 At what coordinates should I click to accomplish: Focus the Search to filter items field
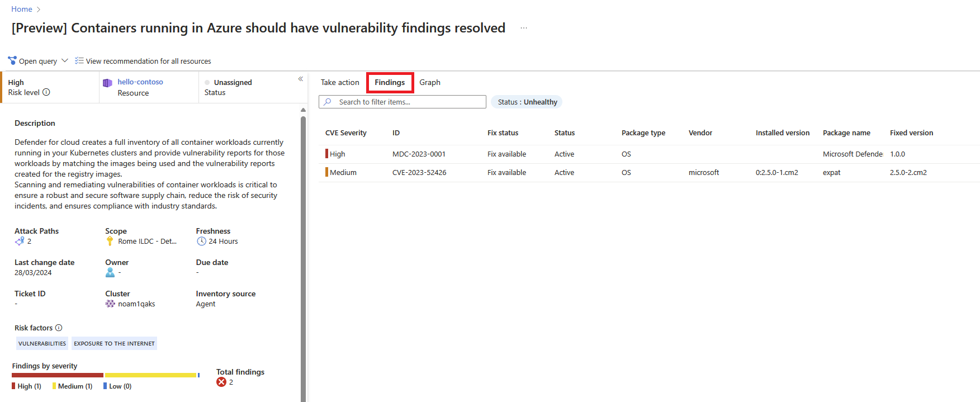point(403,102)
